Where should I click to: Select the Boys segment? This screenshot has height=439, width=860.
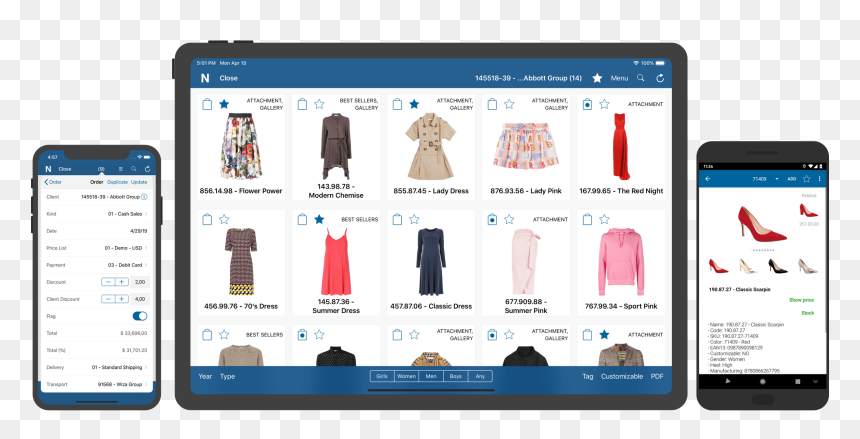pyautogui.click(x=455, y=376)
